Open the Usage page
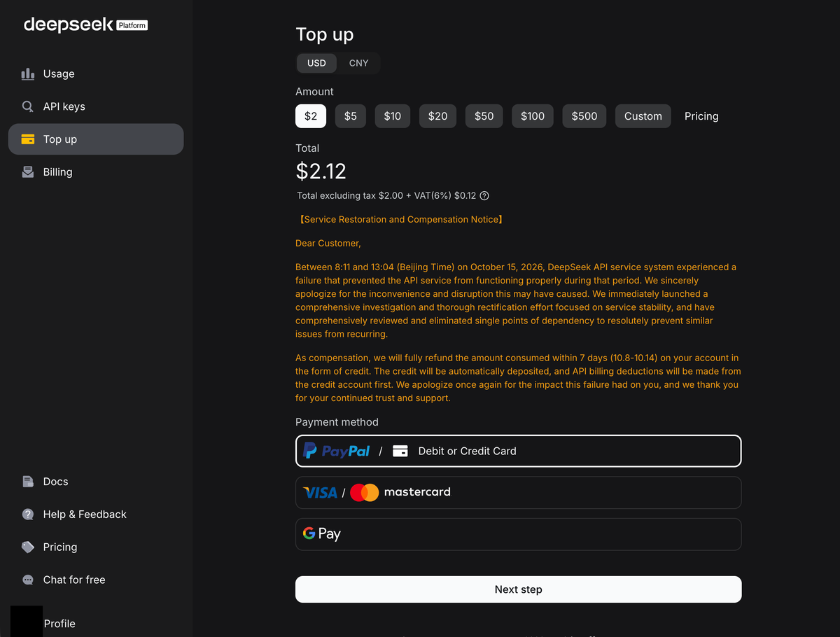This screenshot has height=637, width=840. click(x=96, y=73)
